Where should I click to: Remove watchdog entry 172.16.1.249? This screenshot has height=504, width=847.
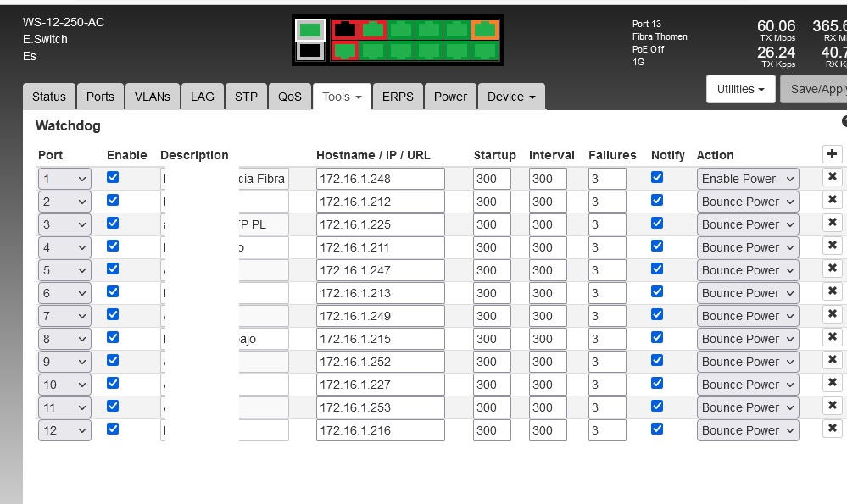coord(832,313)
